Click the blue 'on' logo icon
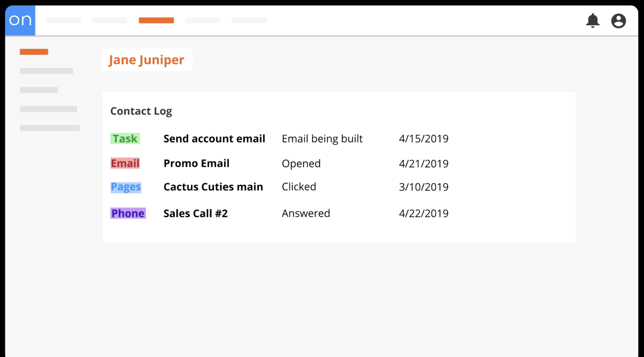The height and width of the screenshot is (357, 644). point(20,20)
